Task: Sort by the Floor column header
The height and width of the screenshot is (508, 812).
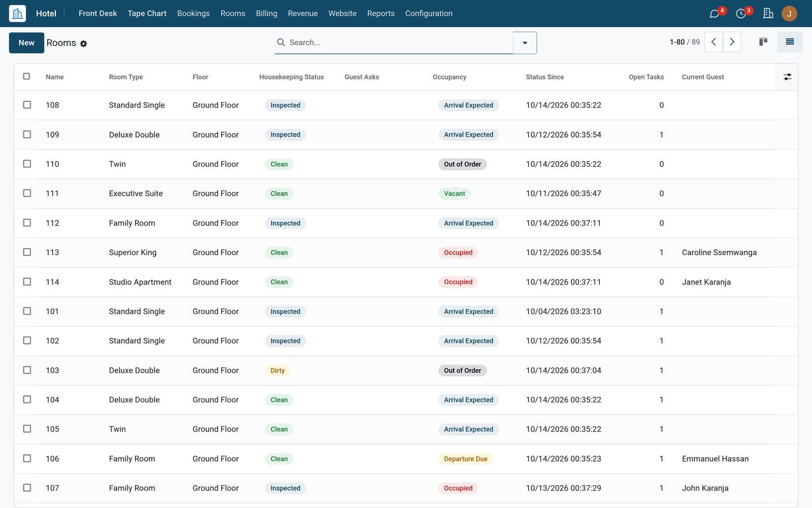Action: click(x=200, y=77)
